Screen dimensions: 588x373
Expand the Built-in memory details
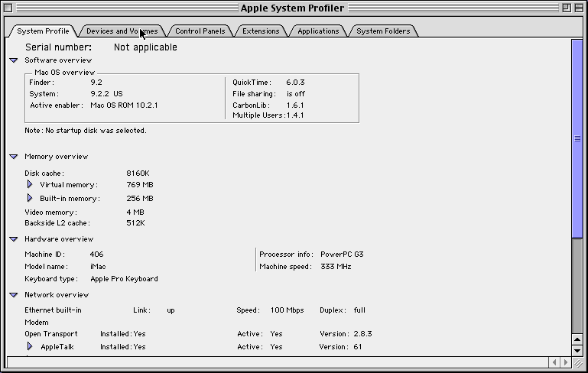point(30,198)
